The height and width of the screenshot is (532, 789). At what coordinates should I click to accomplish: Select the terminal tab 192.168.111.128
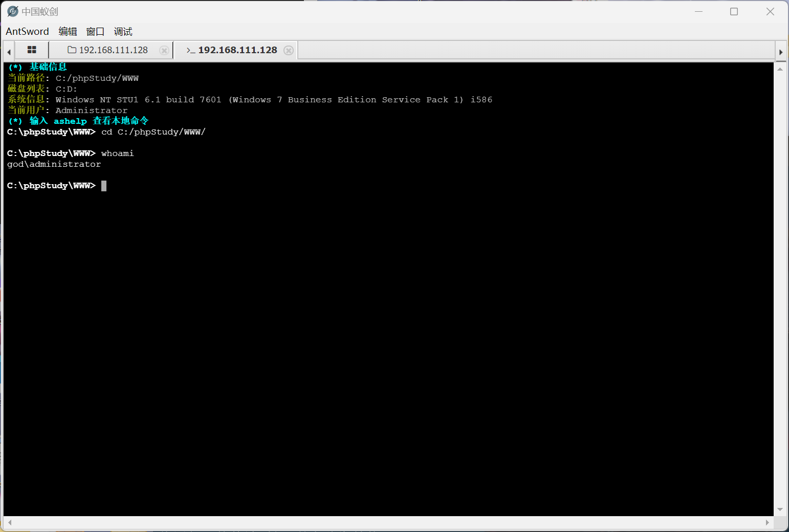232,50
